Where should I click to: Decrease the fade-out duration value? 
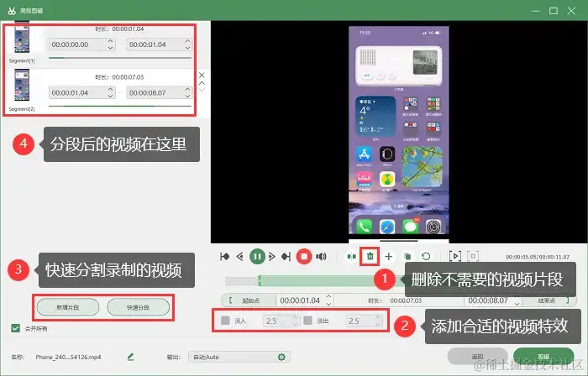(x=378, y=324)
